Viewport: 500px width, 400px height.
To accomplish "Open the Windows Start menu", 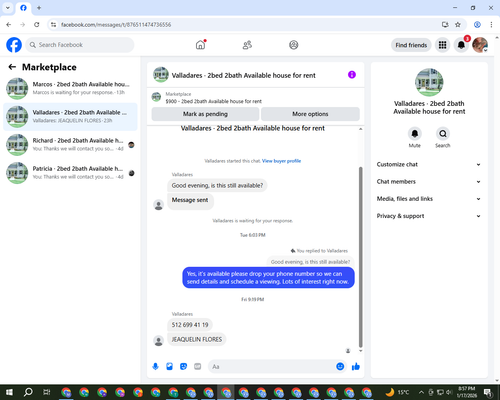I will 9,392.
